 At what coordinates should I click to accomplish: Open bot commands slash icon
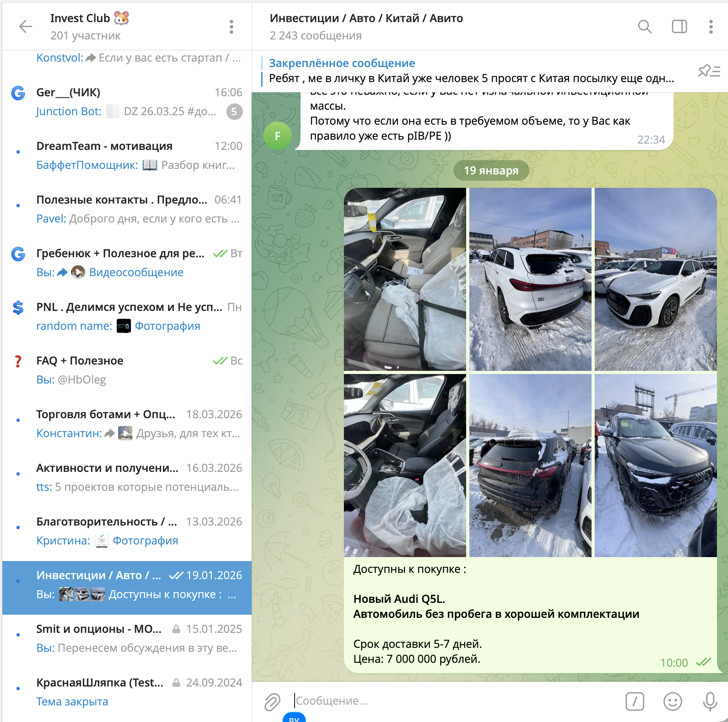coord(635,701)
